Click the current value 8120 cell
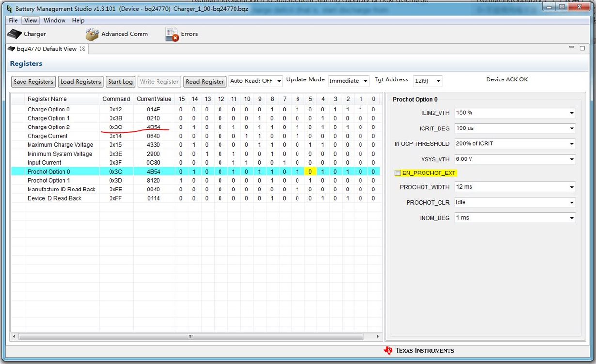The height and width of the screenshot is (364, 596). 154,180
